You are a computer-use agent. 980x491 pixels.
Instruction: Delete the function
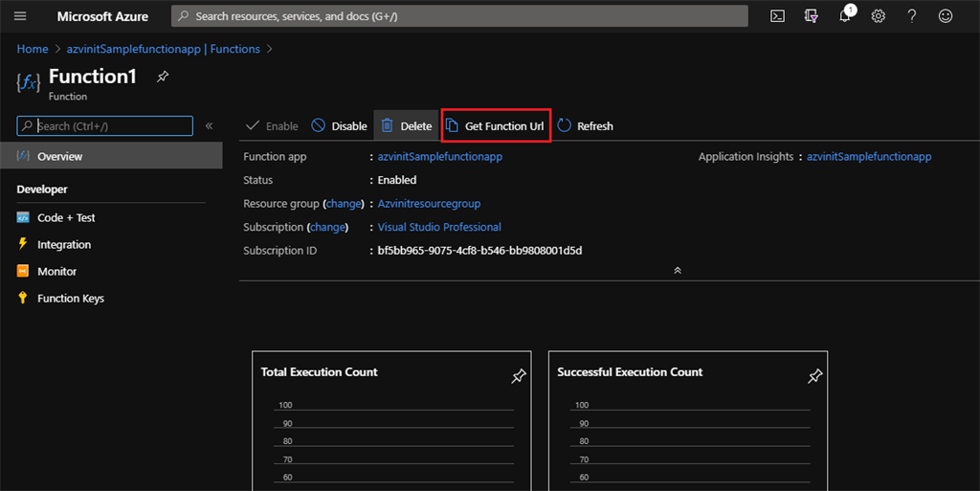[406, 125]
